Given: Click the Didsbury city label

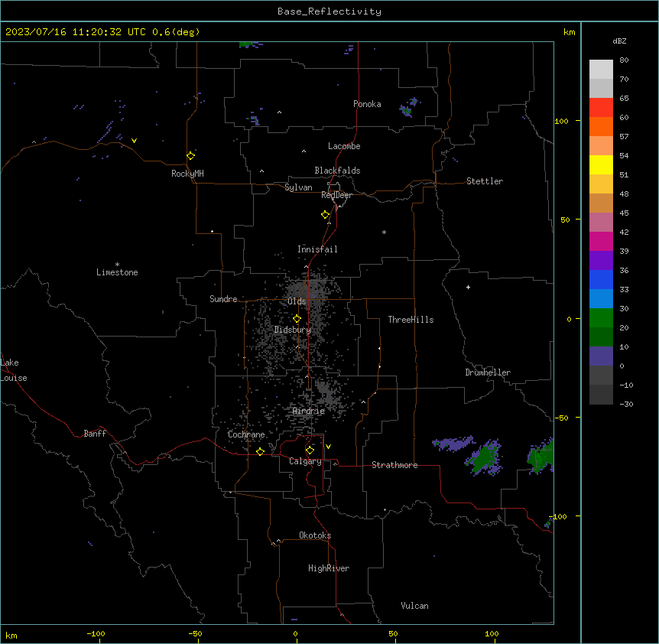Looking at the screenshot, I should (x=293, y=330).
